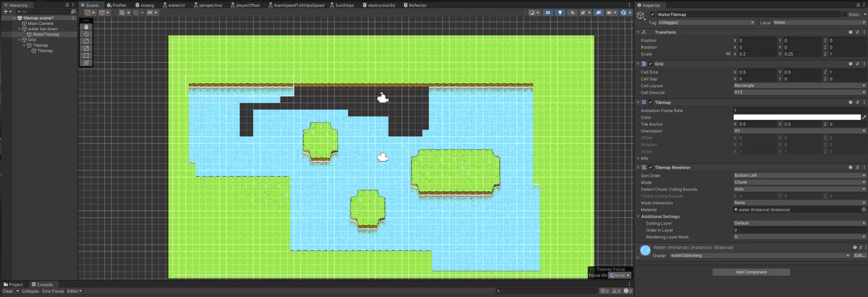Click the Gizmos toggle icon
Image resolution: width=868 pixels, height=297 pixels.
coord(623,12)
